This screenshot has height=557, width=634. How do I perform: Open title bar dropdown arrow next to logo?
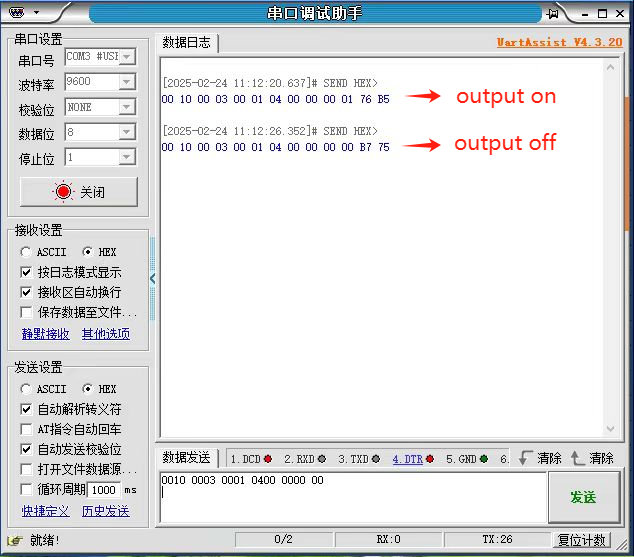pos(36,13)
